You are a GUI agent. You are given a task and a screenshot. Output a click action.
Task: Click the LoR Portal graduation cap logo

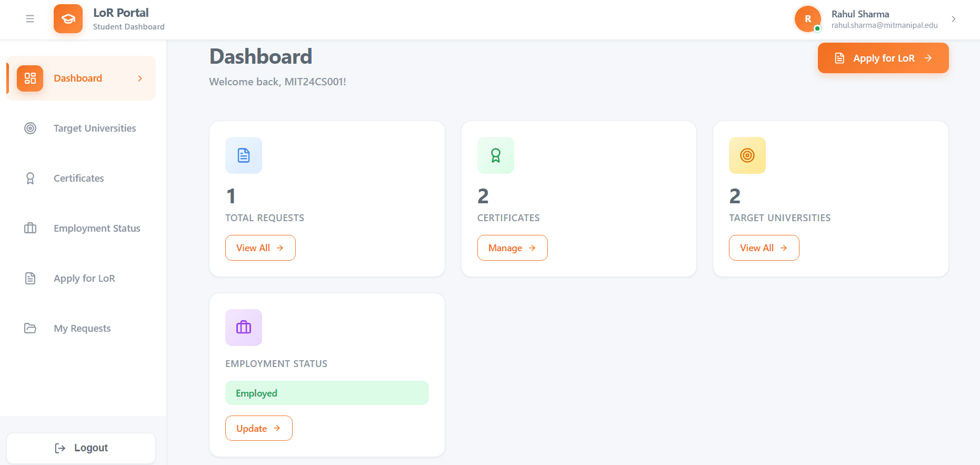[x=68, y=19]
